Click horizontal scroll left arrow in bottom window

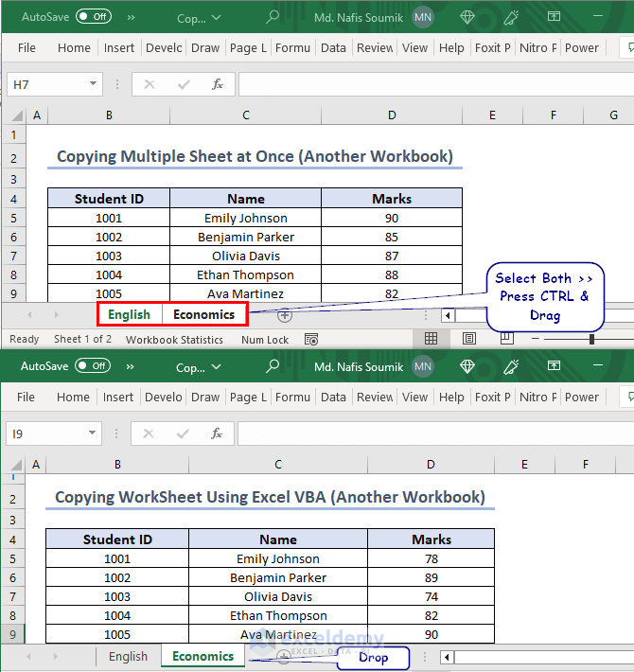pos(447,657)
